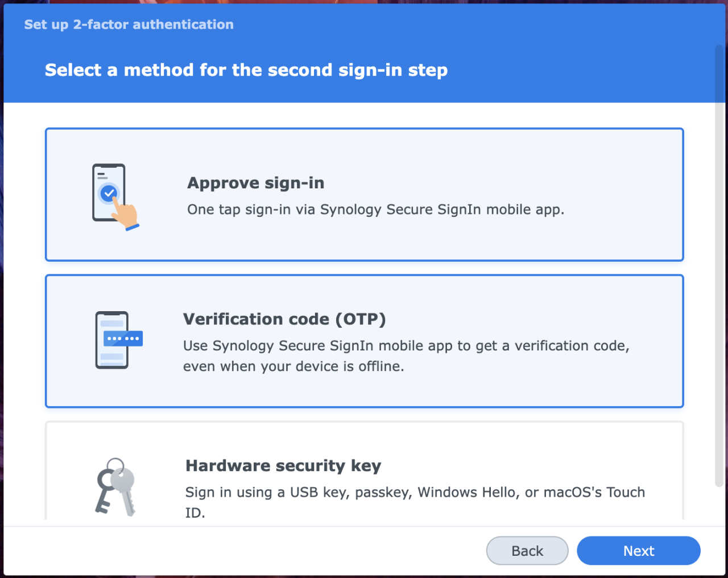Viewport: 728px width, 578px height.
Task: Click the Approve sign-in phone tap icon
Action: pyautogui.click(x=115, y=197)
